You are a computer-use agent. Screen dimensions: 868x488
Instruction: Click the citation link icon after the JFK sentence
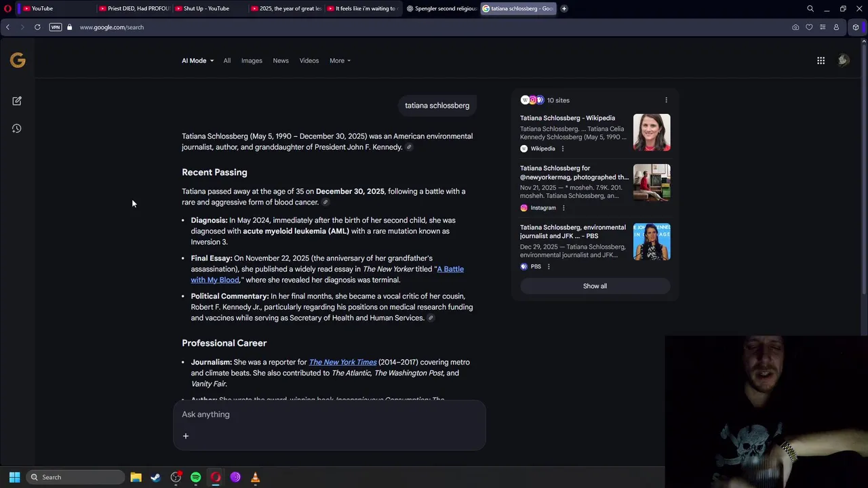(409, 147)
